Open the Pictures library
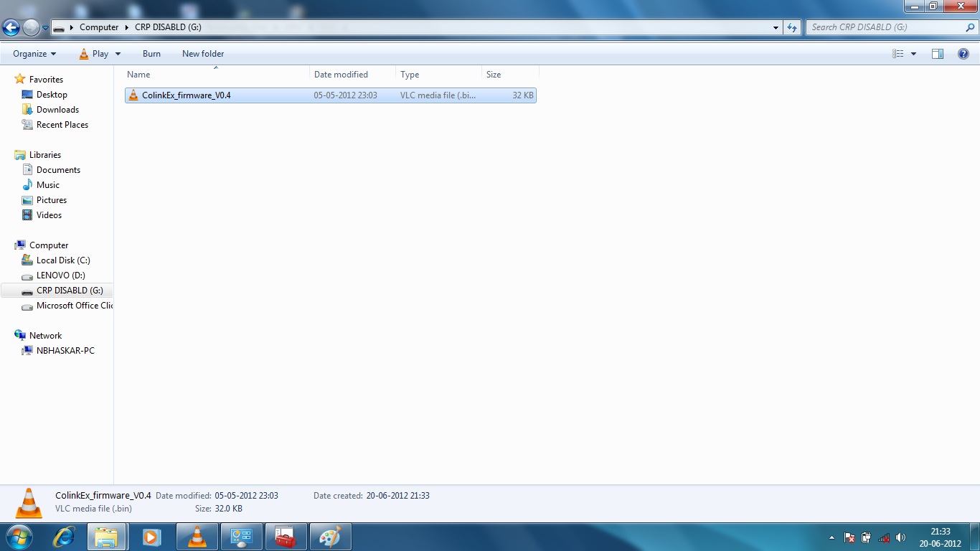This screenshot has width=980, height=551. pyautogui.click(x=52, y=200)
